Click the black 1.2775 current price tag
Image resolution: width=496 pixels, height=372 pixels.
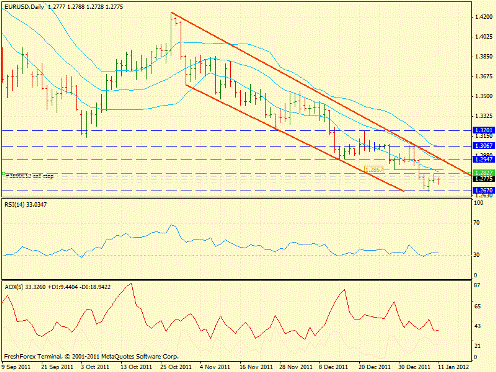click(x=484, y=179)
